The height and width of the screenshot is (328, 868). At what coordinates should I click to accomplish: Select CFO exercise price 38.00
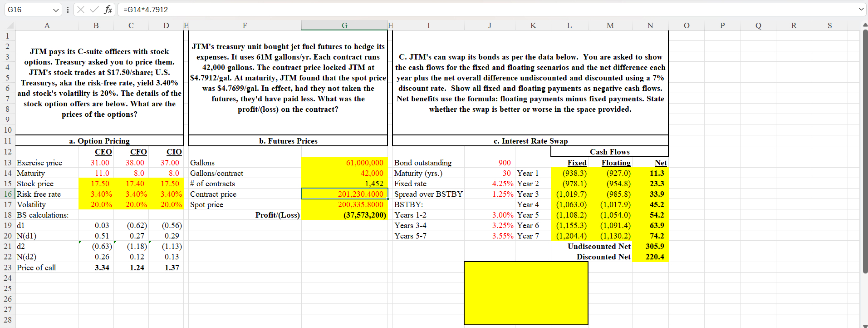click(131, 163)
